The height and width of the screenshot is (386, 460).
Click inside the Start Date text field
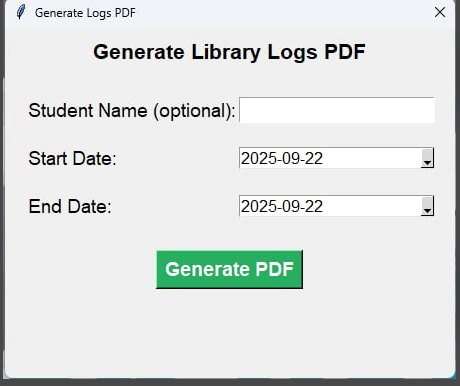tap(330, 158)
